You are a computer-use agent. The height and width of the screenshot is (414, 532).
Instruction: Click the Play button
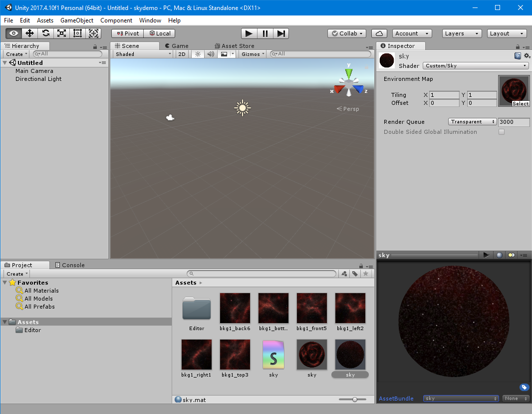pos(249,33)
